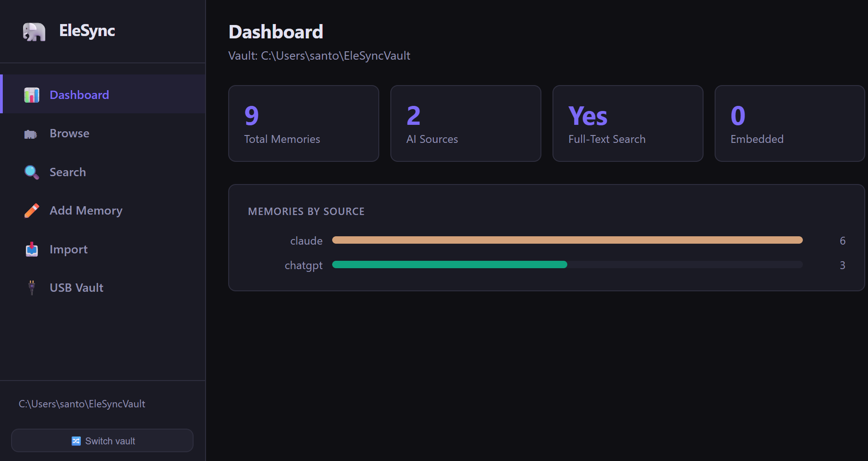The height and width of the screenshot is (461, 868).
Task: Click the shuffle icon on Switch vault
Action: pos(76,441)
